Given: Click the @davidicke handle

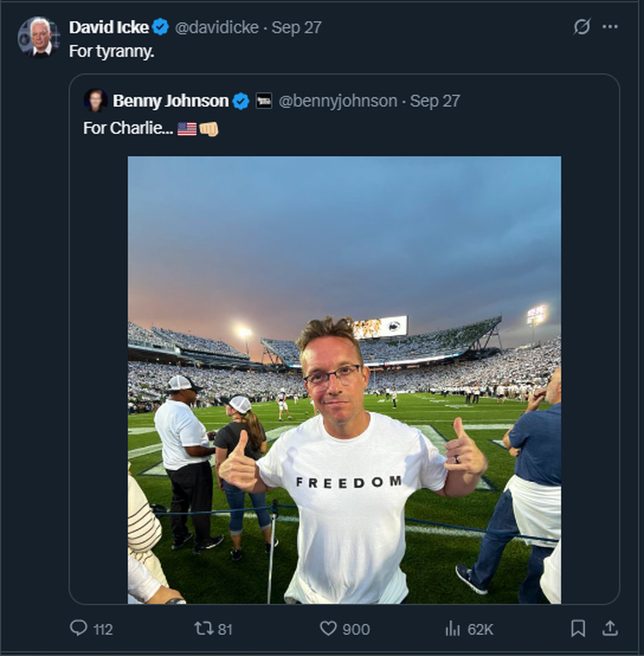Looking at the screenshot, I should [x=217, y=27].
